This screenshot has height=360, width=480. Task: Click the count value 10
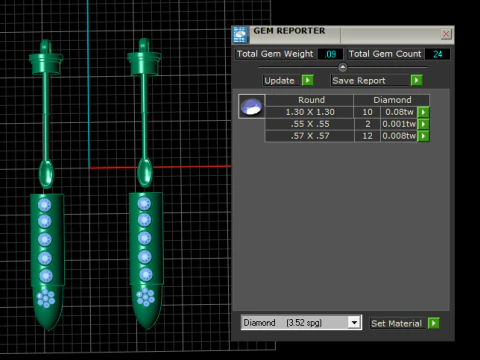367,112
